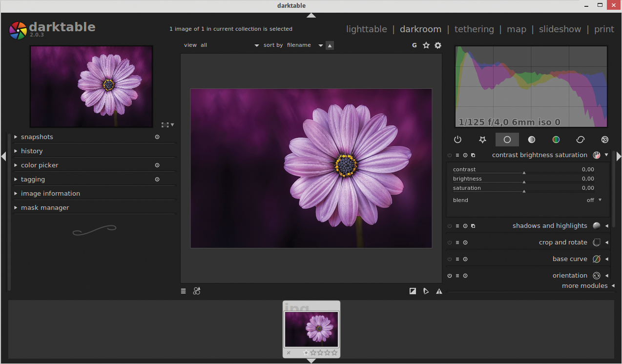Open the softproofing toggle icon
Viewport: 622px width, 364px height.
(426, 291)
